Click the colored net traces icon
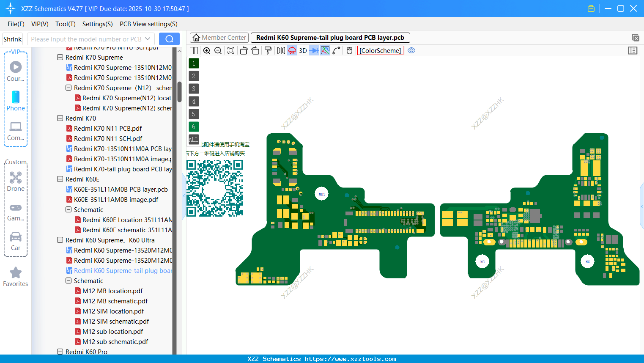This screenshot has height=363, width=644. click(x=325, y=51)
